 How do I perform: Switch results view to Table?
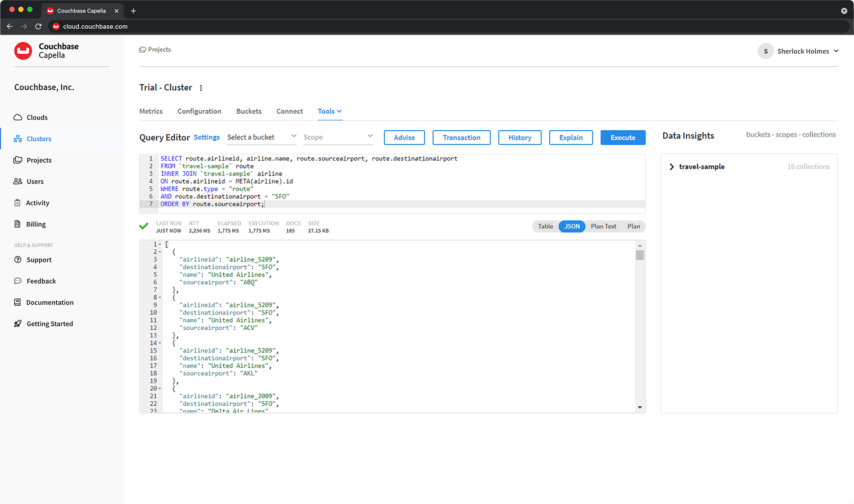545,226
